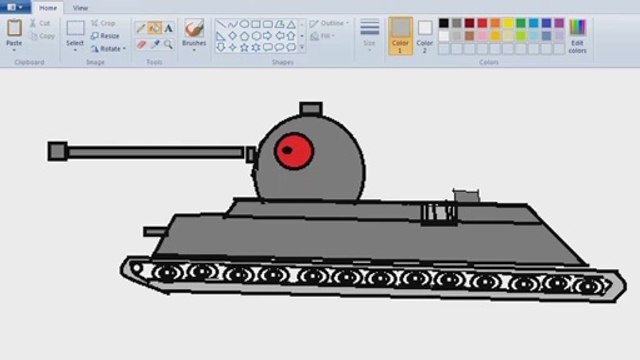Choose the Right arrow shape
This screenshot has width=640, height=360.
pyautogui.click(x=268, y=36)
